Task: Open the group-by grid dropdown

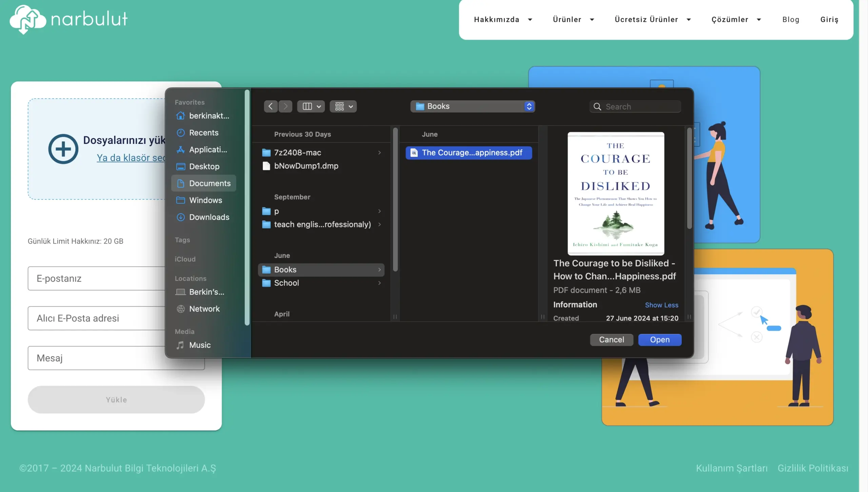Action: click(x=343, y=107)
